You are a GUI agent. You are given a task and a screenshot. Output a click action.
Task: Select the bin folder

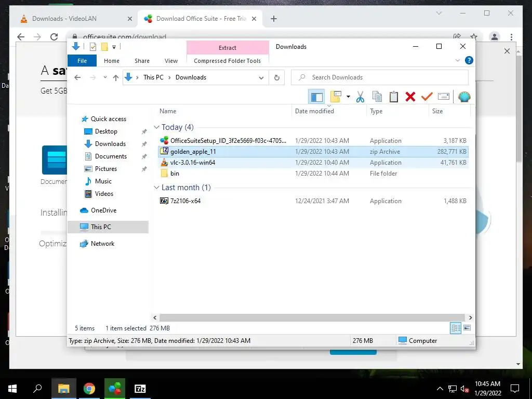pyautogui.click(x=313, y=173)
